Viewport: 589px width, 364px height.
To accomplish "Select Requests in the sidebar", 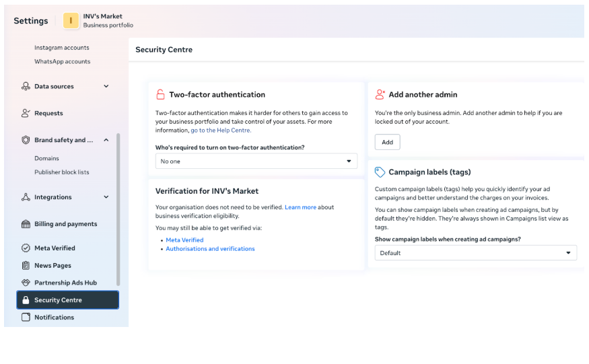I will point(49,113).
